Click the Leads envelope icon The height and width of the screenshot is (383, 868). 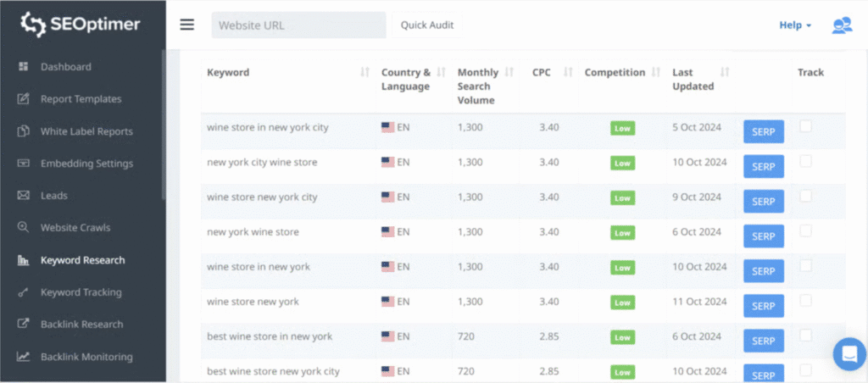pyautogui.click(x=24, y=196)
